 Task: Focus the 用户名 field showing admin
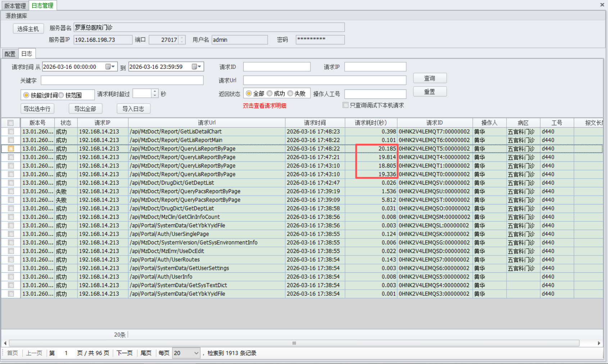240,40
